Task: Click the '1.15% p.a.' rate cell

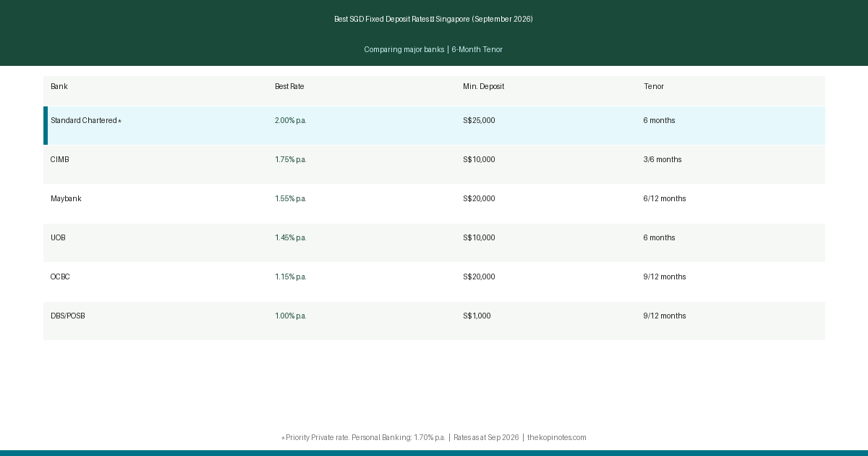Action: (291, 277)
